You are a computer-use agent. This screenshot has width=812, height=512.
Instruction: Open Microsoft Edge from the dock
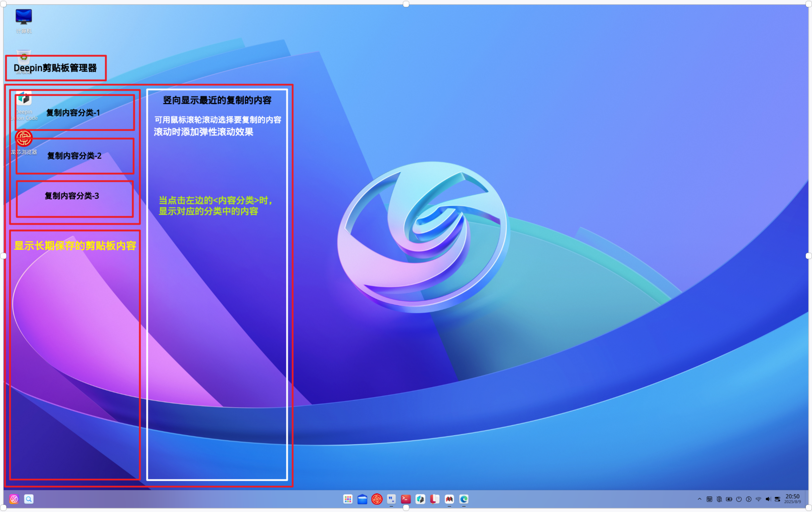click(464, 499)
